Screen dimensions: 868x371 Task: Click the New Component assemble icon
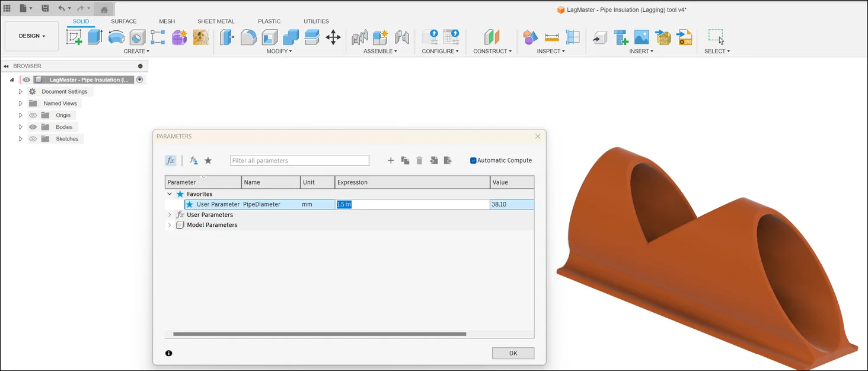click(x=380, y=37)
